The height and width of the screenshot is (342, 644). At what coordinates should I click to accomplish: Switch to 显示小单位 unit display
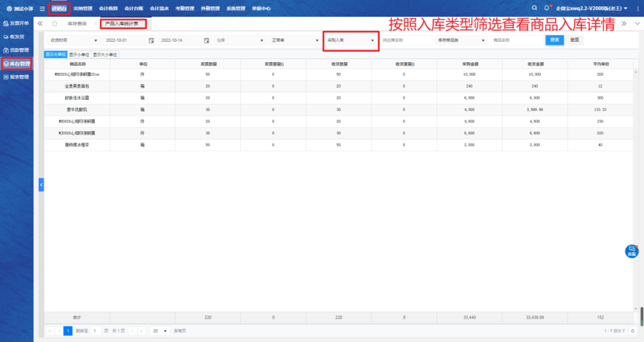79,54
